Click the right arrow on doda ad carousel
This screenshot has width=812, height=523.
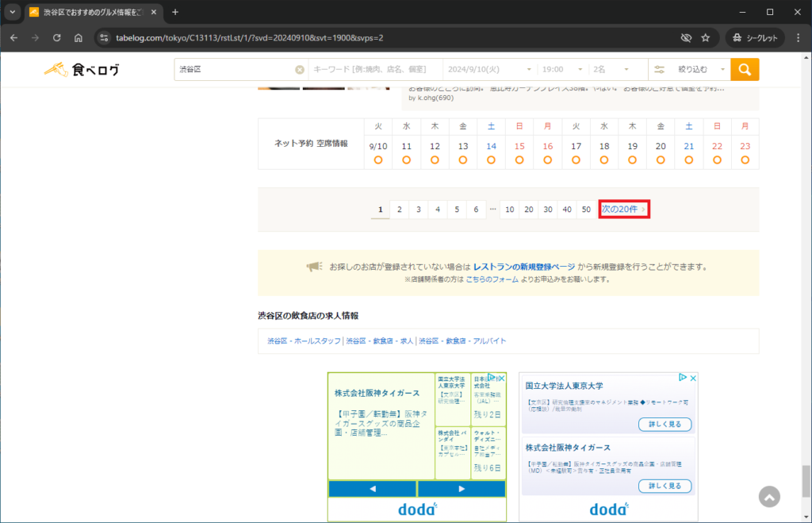tap(461, 489)
